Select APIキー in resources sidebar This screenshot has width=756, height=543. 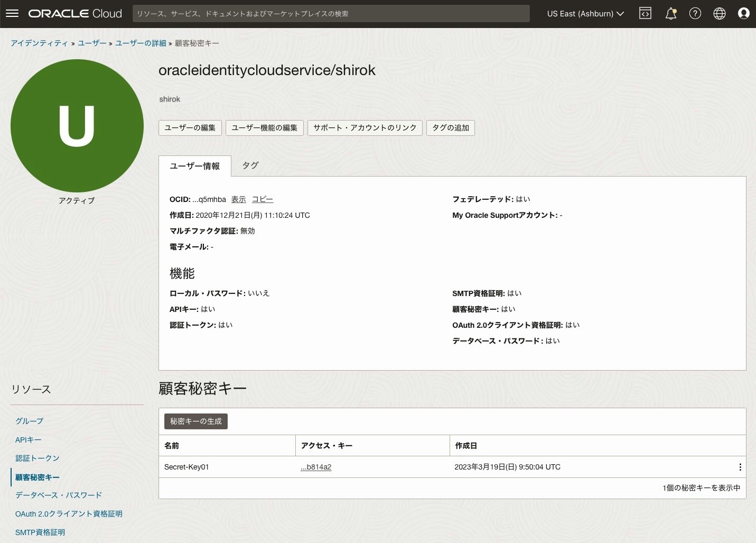click(28, 439)
